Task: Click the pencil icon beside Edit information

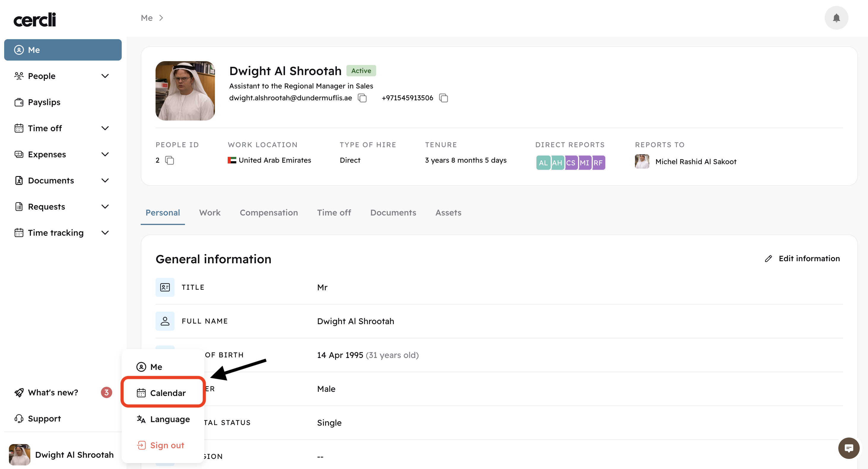Action: pyautogui.click(x=768, y=259)
